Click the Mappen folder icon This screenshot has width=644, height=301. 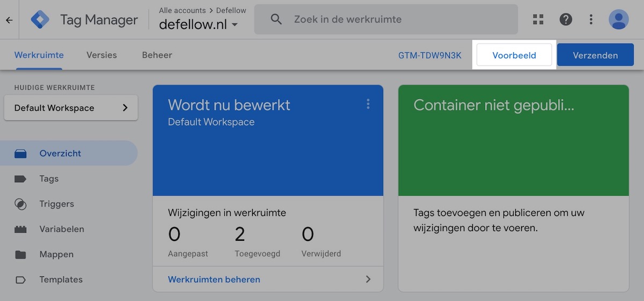pos(20,255)
